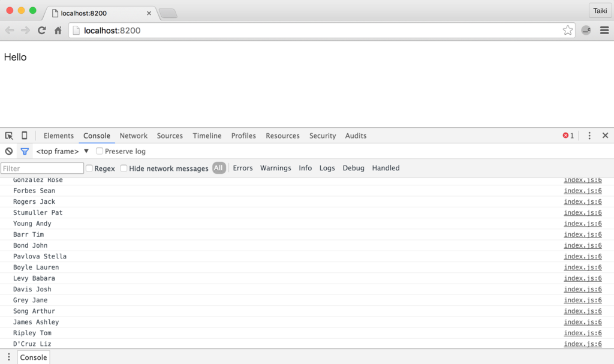Screen dimensions: 614x364
Task: Click the console Filter text field
Action: (43, 168)
